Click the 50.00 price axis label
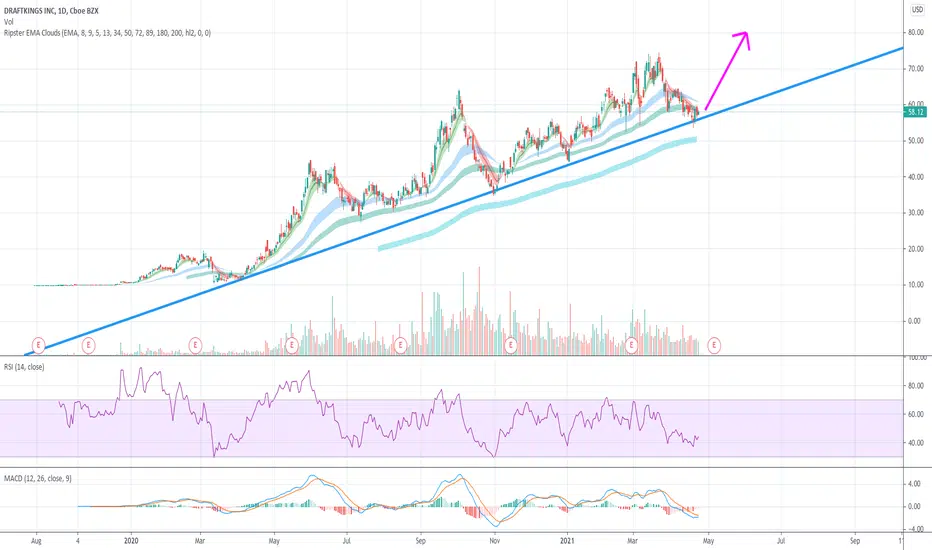The image size is (932, 550). click(x=916, y=141)
